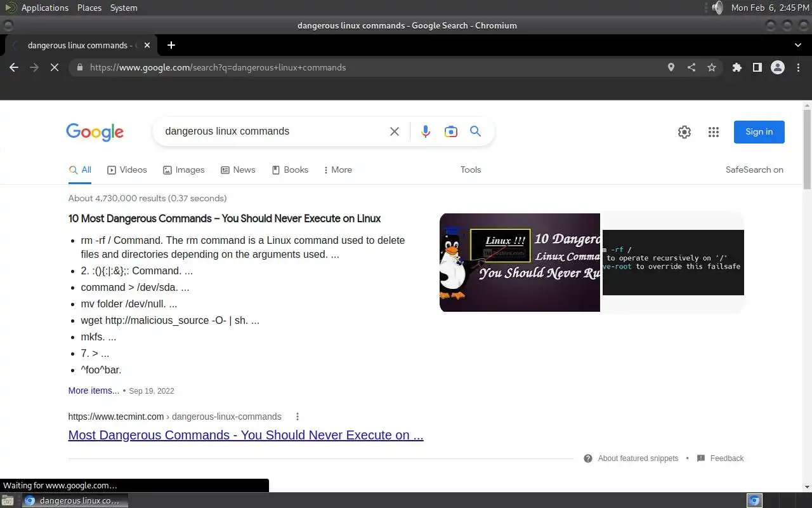
Task: Open the Chromium profile avatar
Action: 778,67
